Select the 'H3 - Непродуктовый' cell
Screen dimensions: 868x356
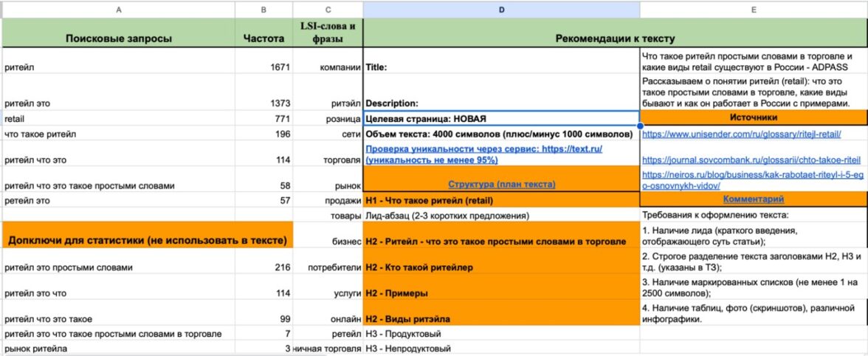tap(502, 349)
